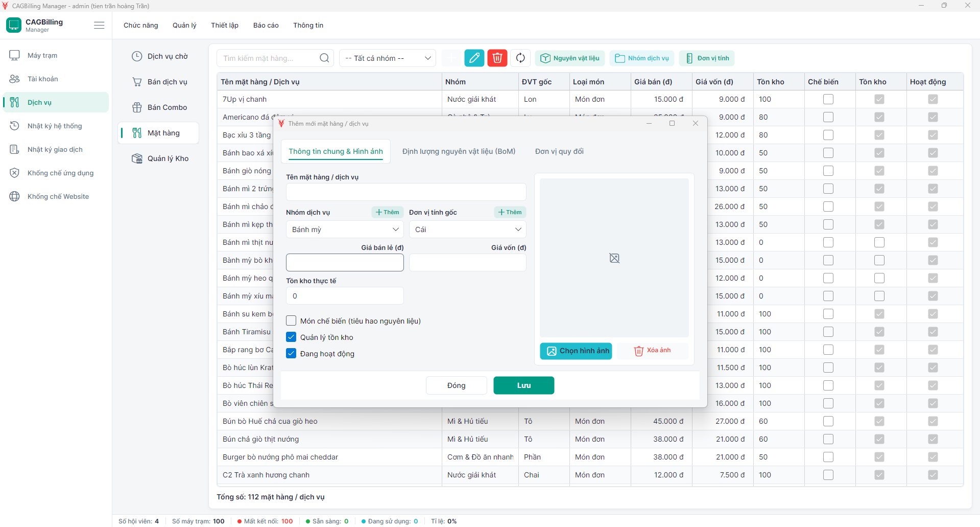980x527 pixels.
Task: Open Tất cả nhóm filter dropdown
Action: point(388,58)
